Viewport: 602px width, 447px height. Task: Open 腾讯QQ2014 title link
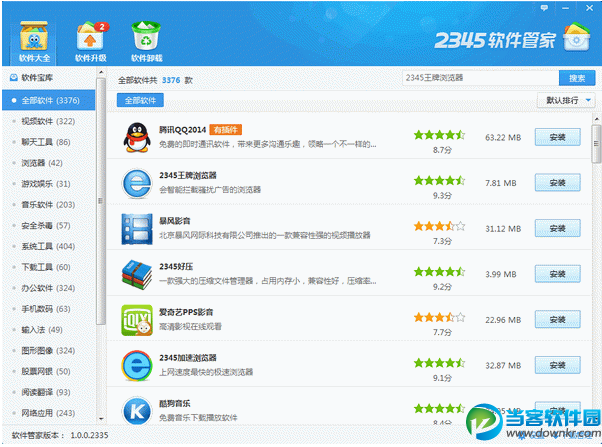(x=183, y=130)
